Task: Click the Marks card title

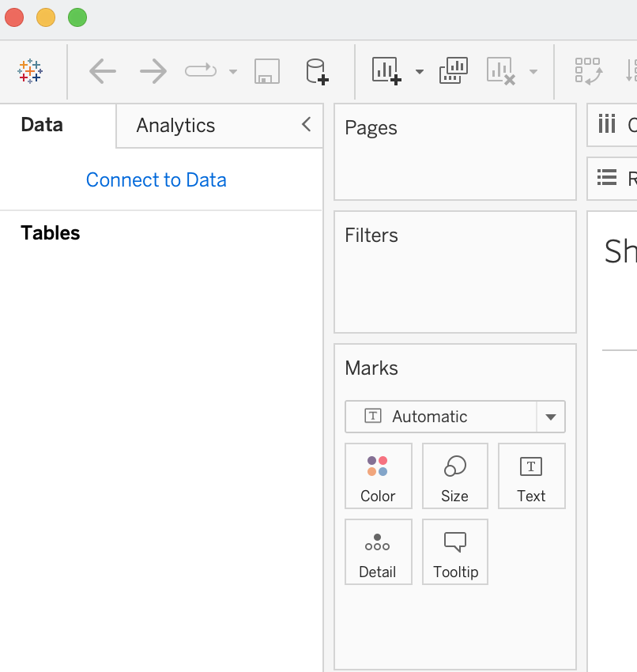Action: [371, 368]
